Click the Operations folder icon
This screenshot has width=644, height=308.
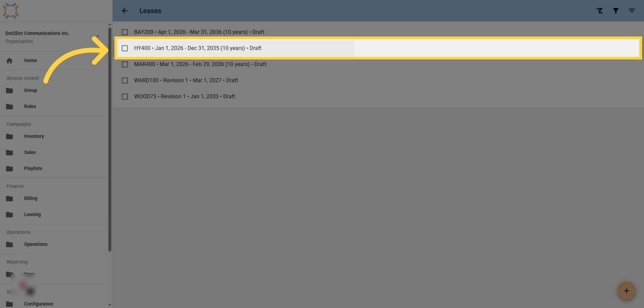click(9, 244)
